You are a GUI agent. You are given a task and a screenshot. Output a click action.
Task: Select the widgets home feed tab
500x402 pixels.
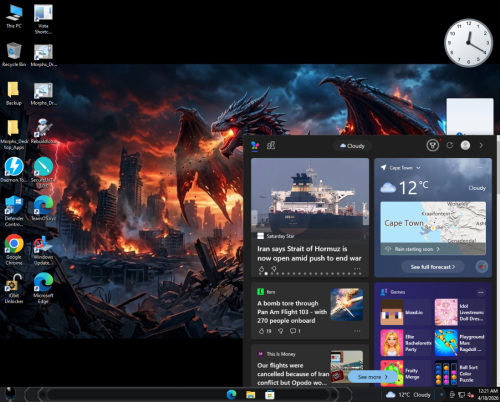(x=255, y=145)
